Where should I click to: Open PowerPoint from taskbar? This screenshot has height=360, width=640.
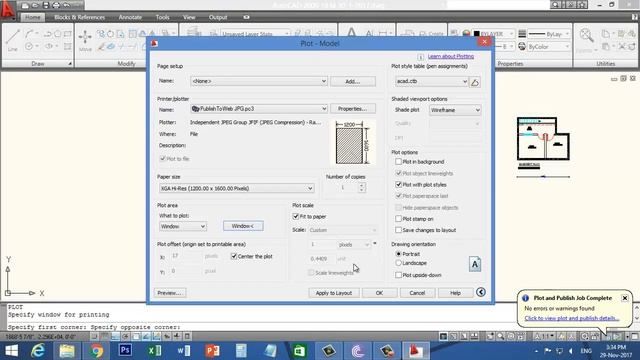click(x=212, y=351)
